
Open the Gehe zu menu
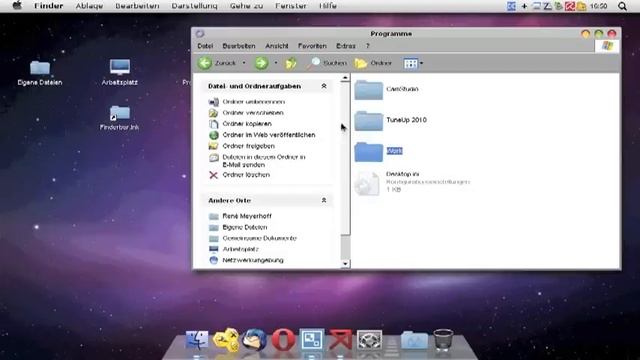point(246,6)
